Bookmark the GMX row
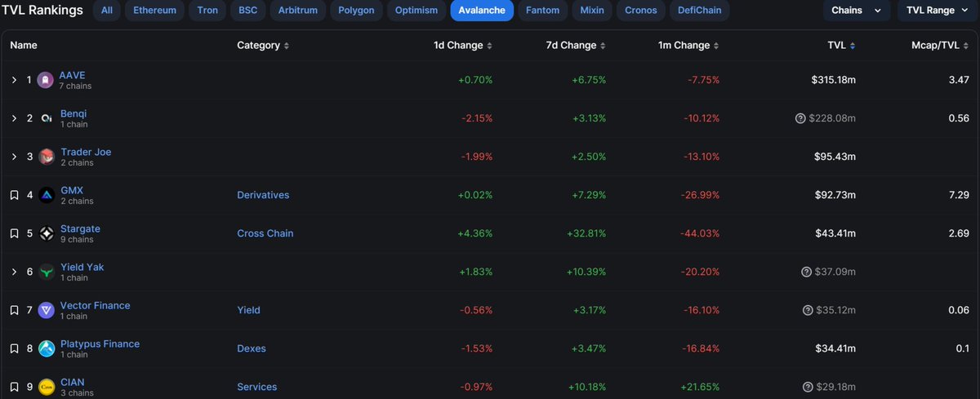The image size is (980, 399). [x=14, y=195]
